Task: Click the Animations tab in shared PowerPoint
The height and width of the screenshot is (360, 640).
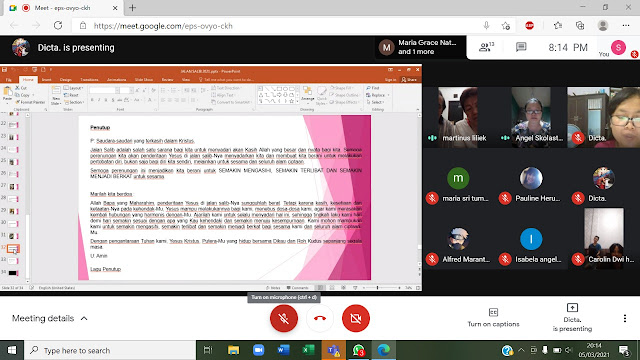Action: (116, 80)
